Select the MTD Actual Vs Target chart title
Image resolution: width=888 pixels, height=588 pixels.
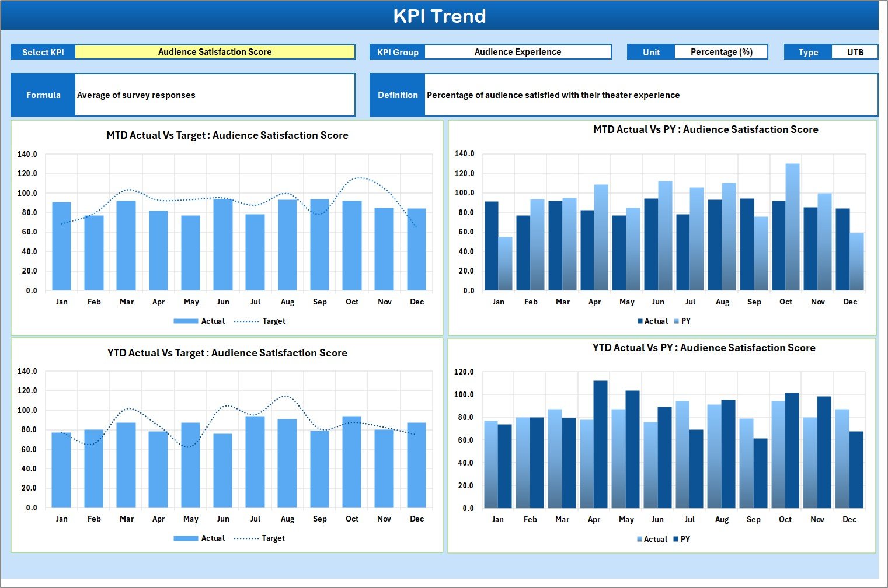click(227, 135)
